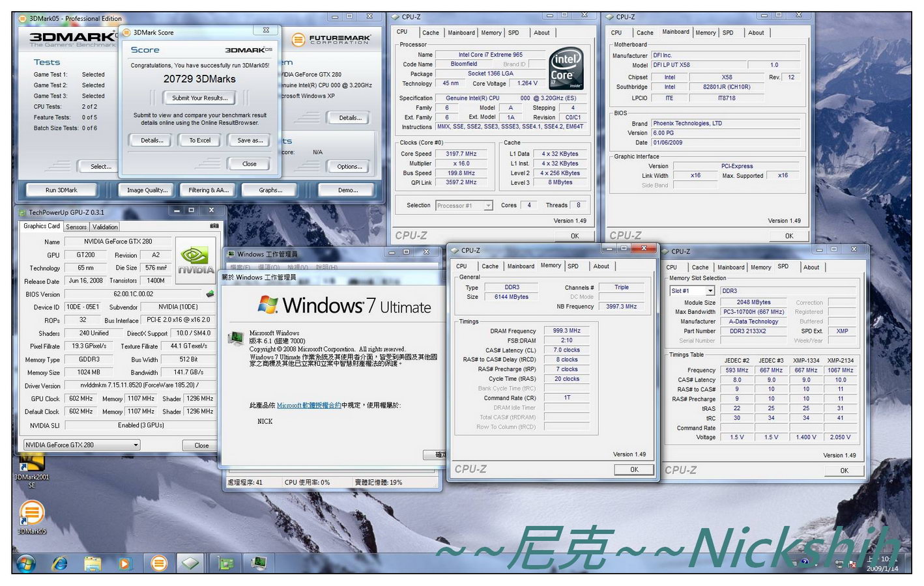This screenshot has height=586, width=924.
Task: Open the Cache tab in the CPU-Z CPU window
Action: [x=431, y=33]
